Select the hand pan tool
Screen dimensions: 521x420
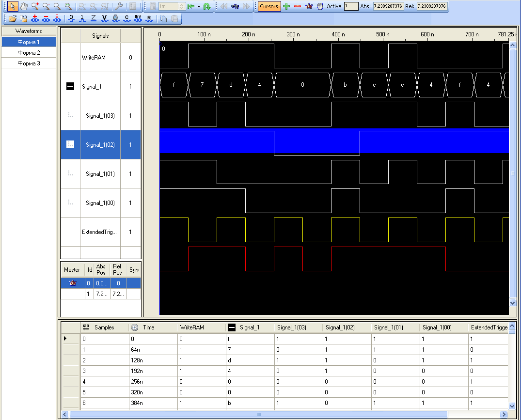pyautogui.click(x=23, y=7)
